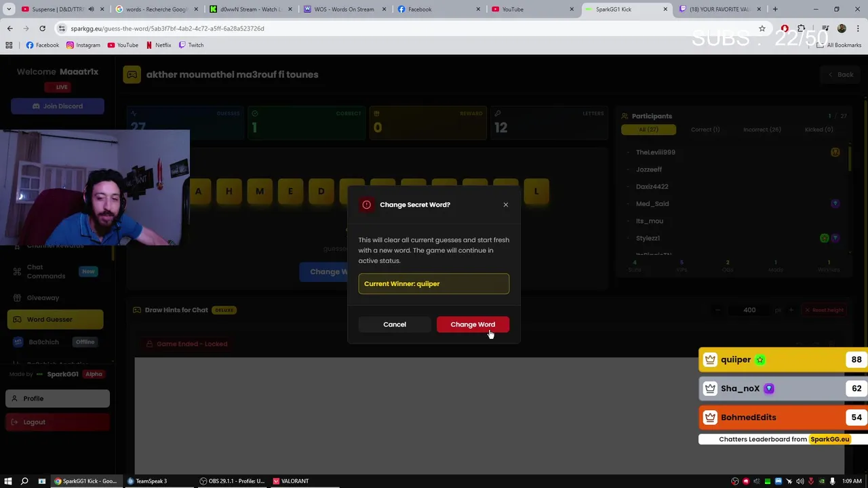Image resolution: width=868 pixels, height=488 pixels.
Task: Click the gamepad icon beside the page title
Action: (132, 75)
